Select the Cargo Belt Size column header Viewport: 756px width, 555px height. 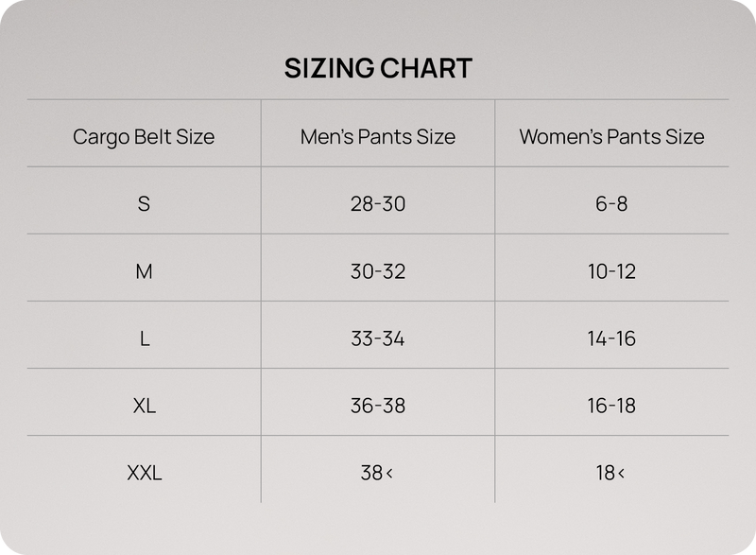(x=144, y=136)
